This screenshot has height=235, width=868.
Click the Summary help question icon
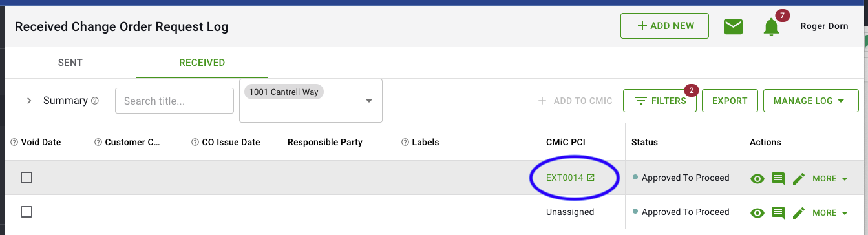coord(95,101)
